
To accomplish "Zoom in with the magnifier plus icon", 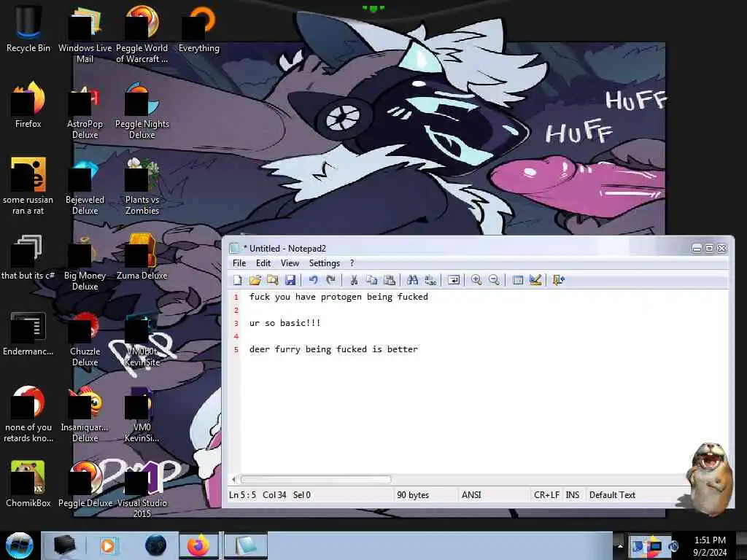I will tap(476, 280).
